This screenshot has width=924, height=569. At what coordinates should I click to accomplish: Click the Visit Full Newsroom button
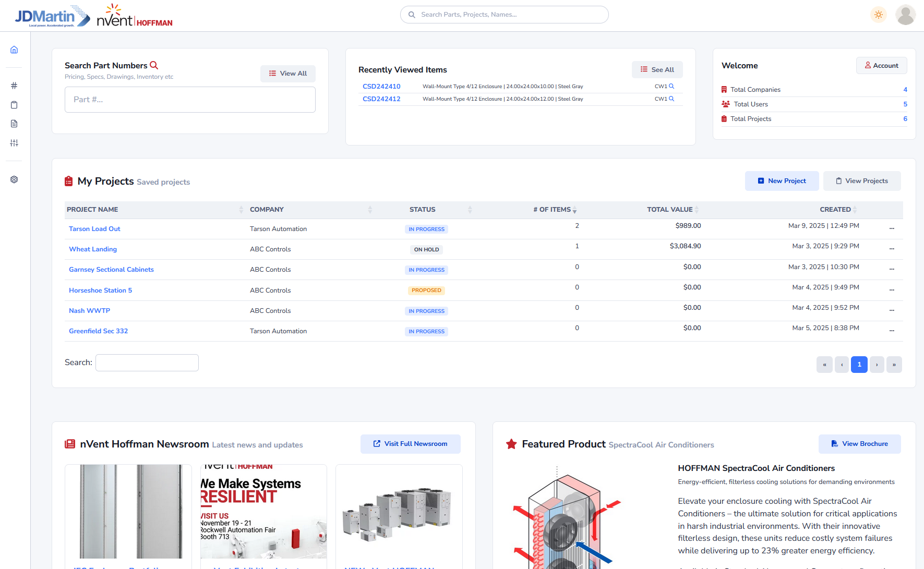pos(410,444)
